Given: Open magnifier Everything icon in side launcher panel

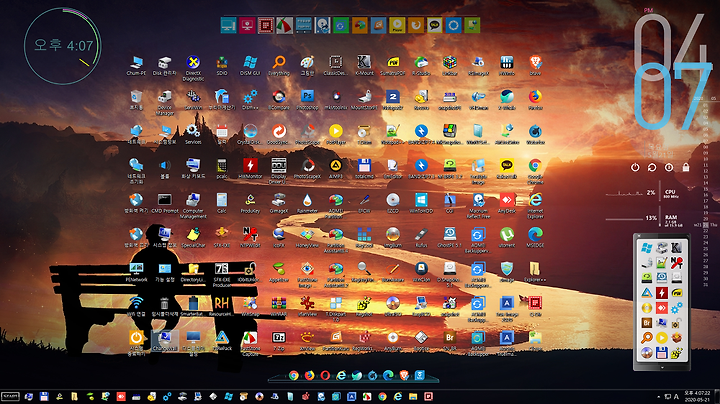Looking at the screenshot, I should (647, 338).
